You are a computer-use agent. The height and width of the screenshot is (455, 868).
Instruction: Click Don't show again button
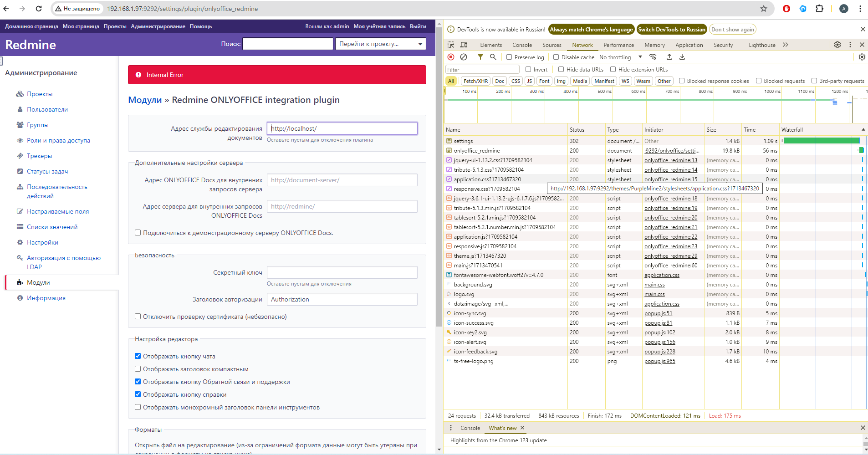pos(733,29)
